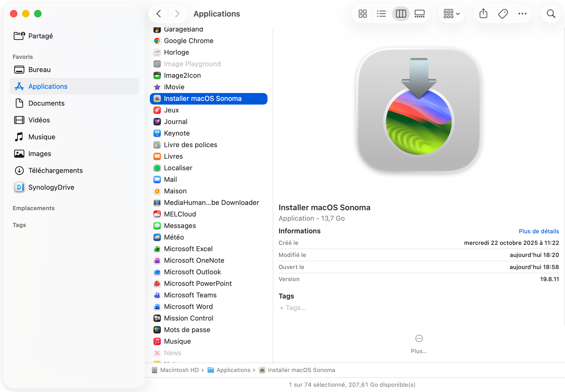Select Google Chrome in the app list
This screenshot has height=392, width=565.
tap(188, 41)
